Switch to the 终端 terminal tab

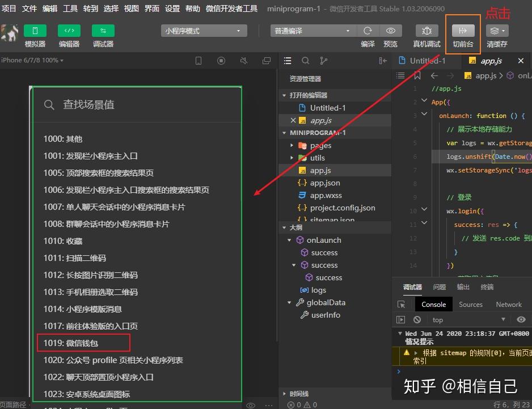[487, 287]
